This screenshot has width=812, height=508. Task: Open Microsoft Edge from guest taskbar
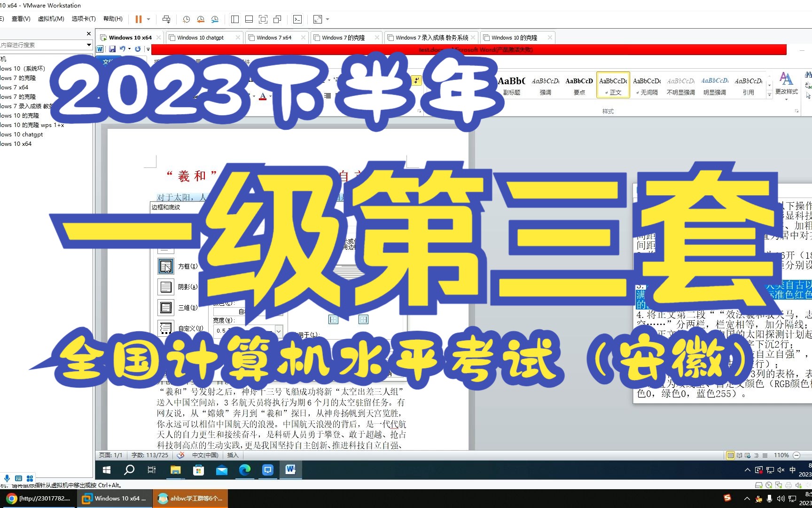tap(245, 470)
